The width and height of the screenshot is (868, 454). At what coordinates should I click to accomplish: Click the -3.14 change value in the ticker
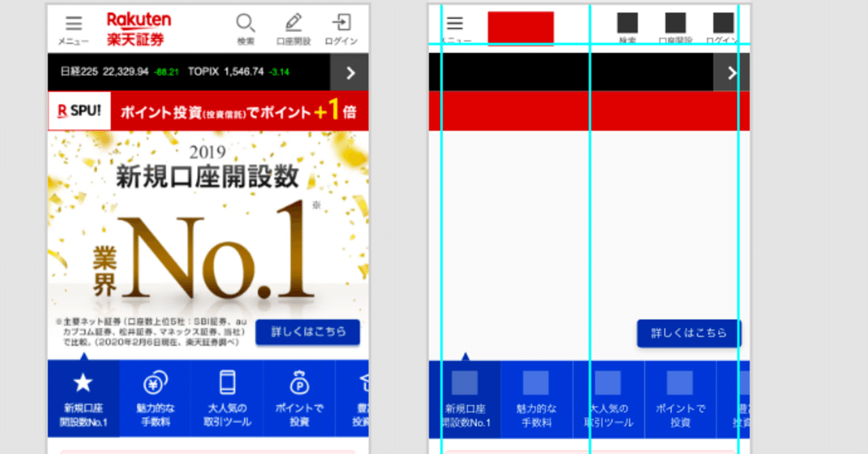[x=279, y=73]
